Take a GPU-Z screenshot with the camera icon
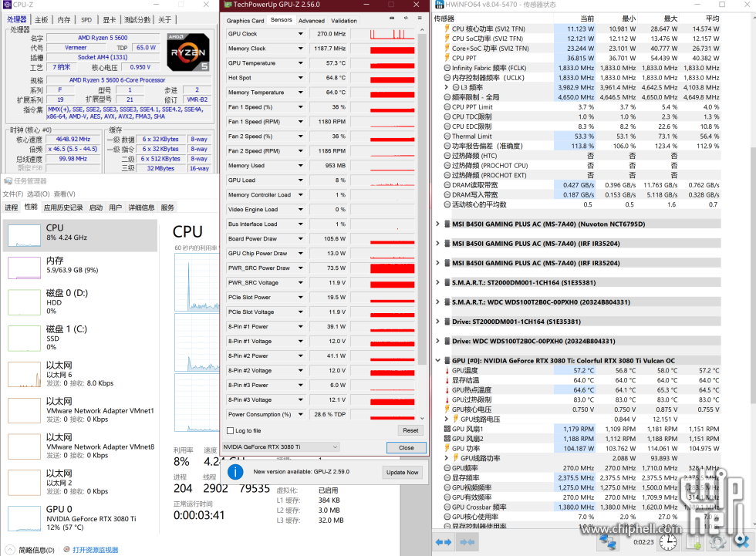This screenshot has height=556, width=756. [x=392, y=18]
